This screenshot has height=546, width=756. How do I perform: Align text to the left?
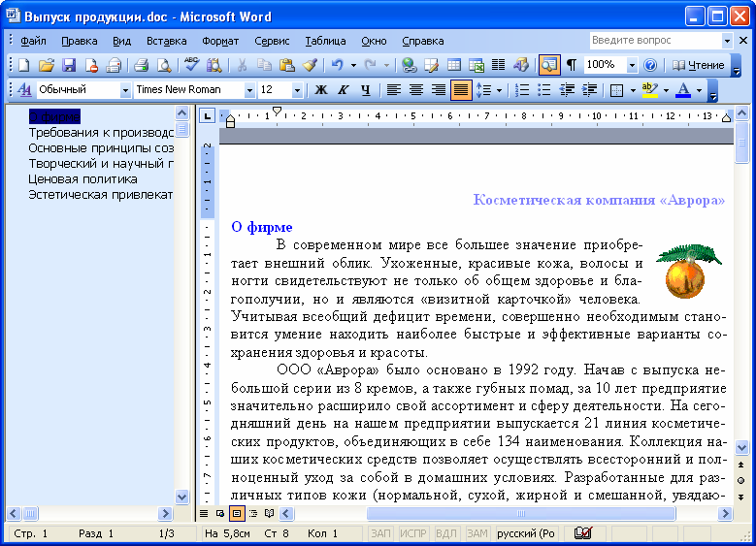[394, 89]
